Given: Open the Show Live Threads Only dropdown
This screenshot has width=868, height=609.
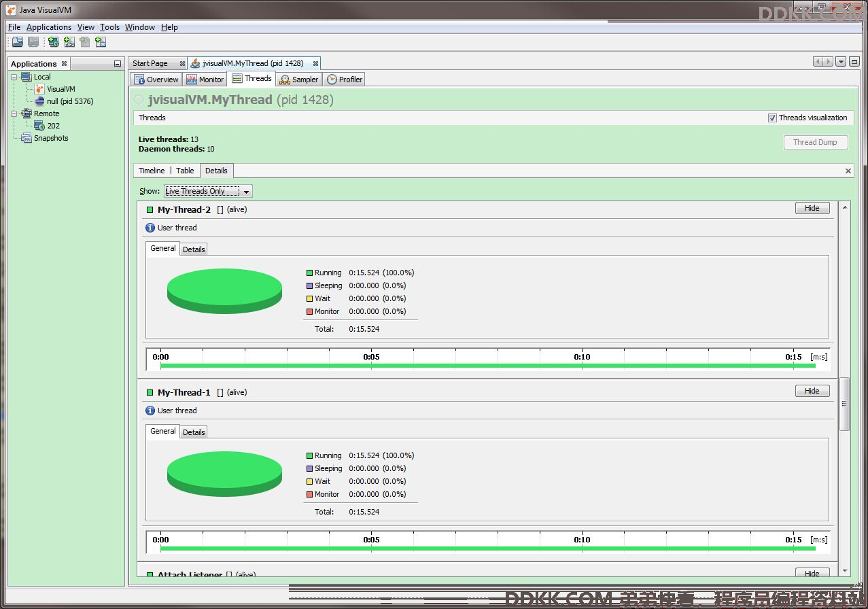Looking at the screenshot, I should 208,191.
